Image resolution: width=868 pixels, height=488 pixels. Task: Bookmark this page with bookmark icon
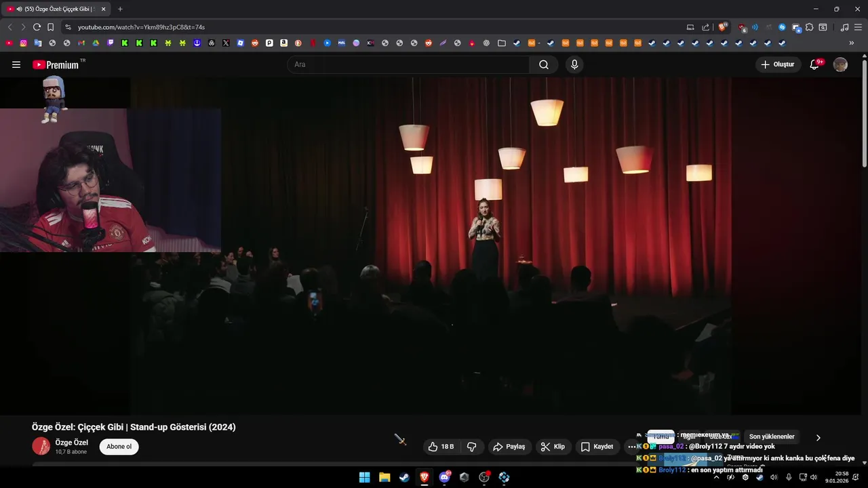coord(50,27)
